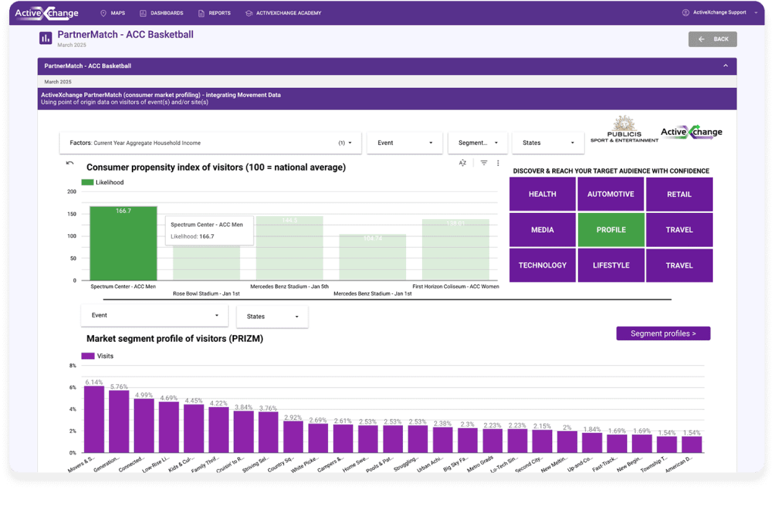Viewport: 775px width, 532px height.
Task: Open the Factors household income dropdown
Action: point(211,142)
